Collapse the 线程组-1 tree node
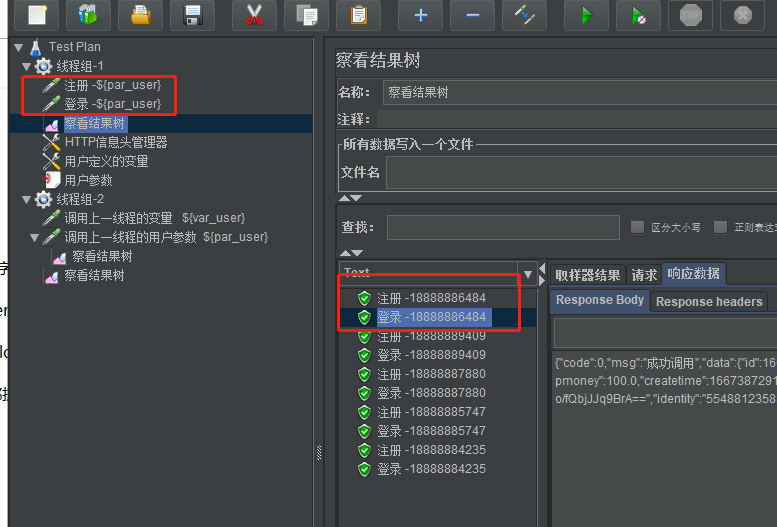This screenshot has width=777, height=527. coord(27,66)
